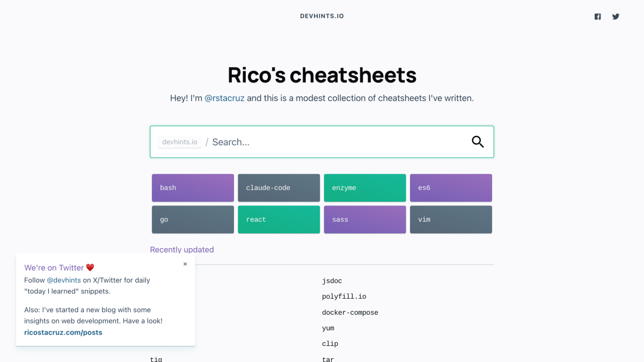The height and width of the screenshot is (362, 644).
Task: Open the polyfill.io cheatsheet entry
Action: click(x=344, y=297)
